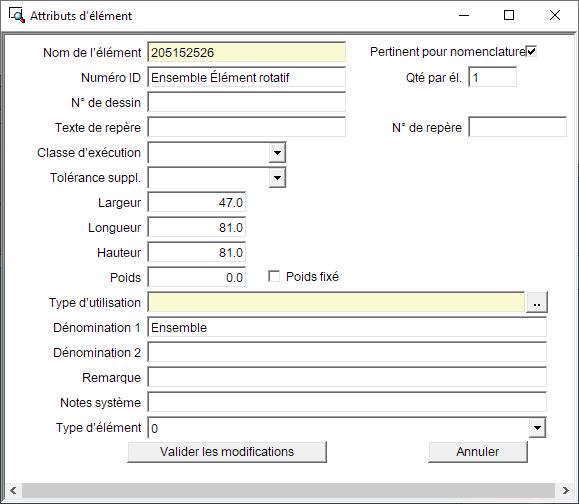Minimize the Attributs d'élément dialog
The image size is (579, 504).
point(464,15)
